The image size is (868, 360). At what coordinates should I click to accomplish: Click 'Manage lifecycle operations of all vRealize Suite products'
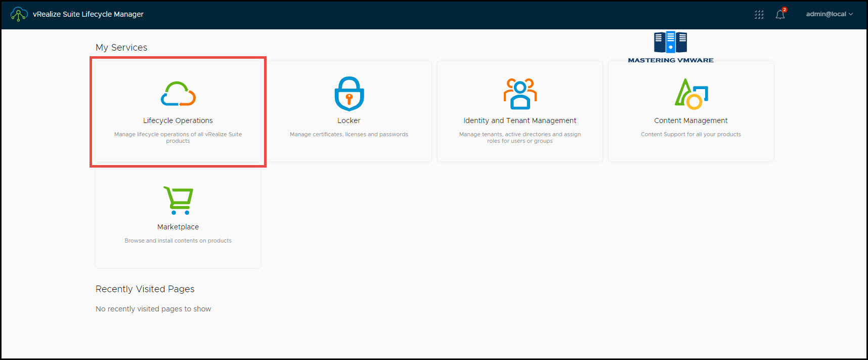178,138
